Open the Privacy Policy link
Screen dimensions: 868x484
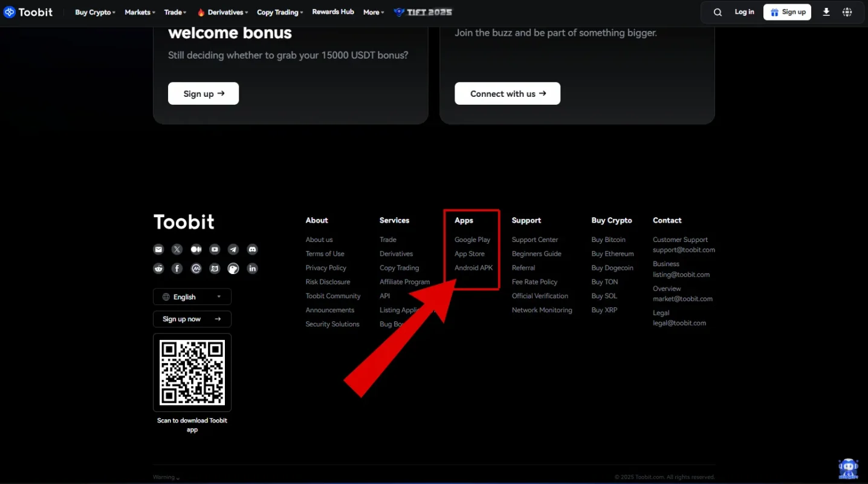326,268
